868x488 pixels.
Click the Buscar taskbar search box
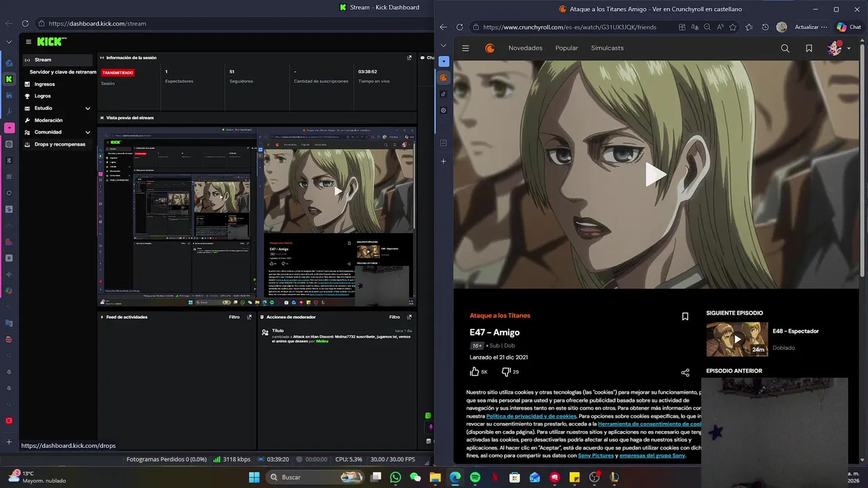(x=315, y=477)
